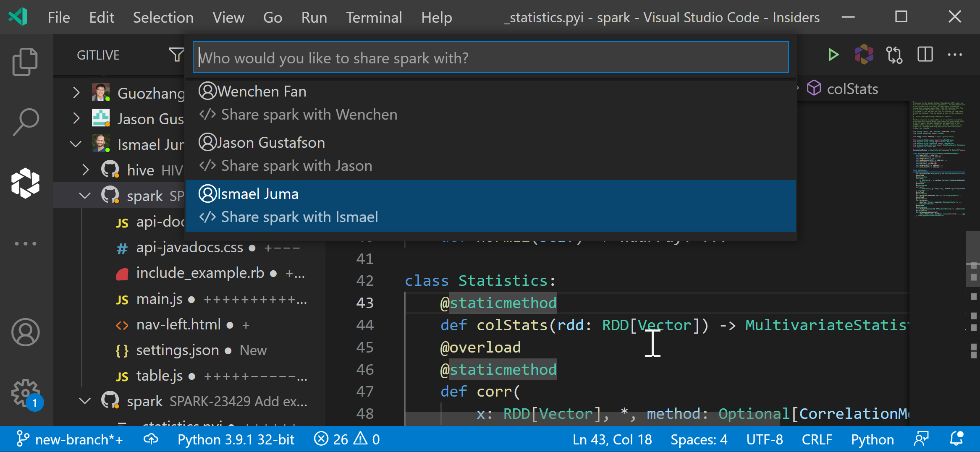Click the feedback smiley in status bar

tap(922, 439)
